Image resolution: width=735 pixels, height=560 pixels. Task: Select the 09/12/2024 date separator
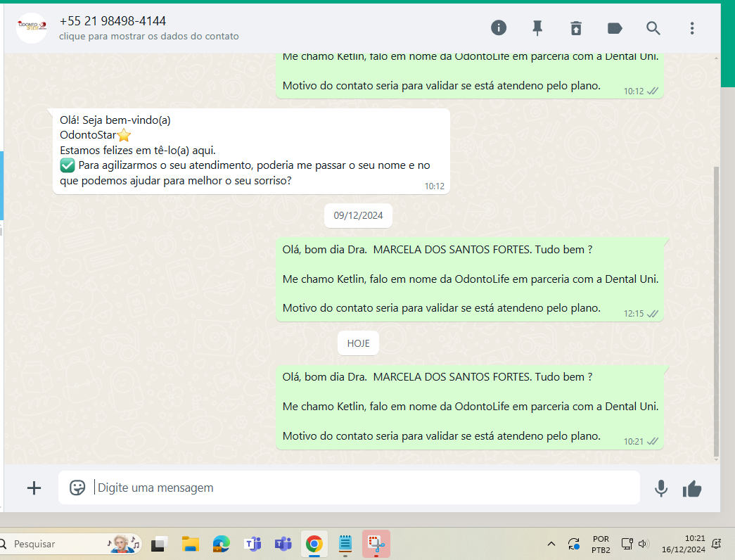[358, 215]
